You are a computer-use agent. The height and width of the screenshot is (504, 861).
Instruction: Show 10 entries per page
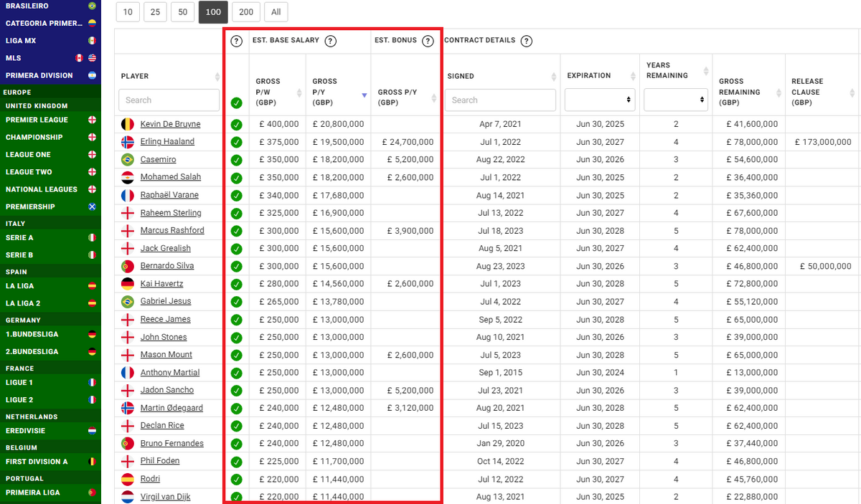(x=128, y=12)
